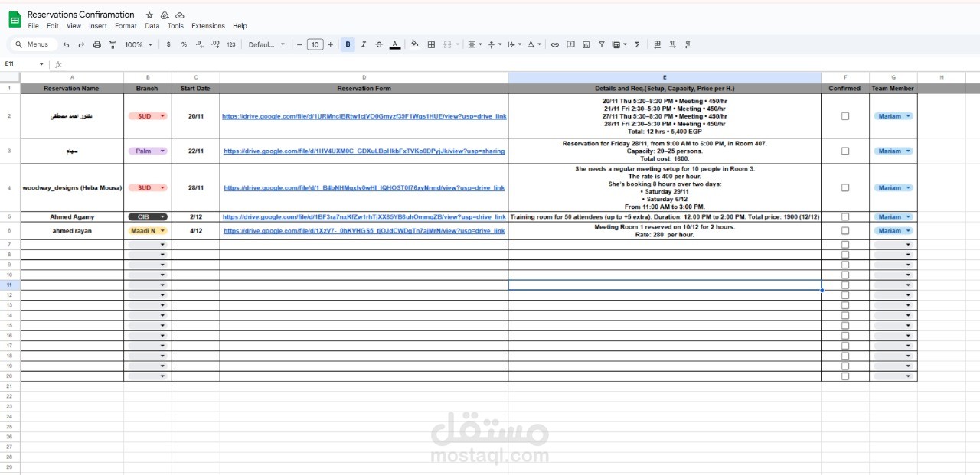980x475 pixels.
Task: Redo the last action
Action: point(81,44)
